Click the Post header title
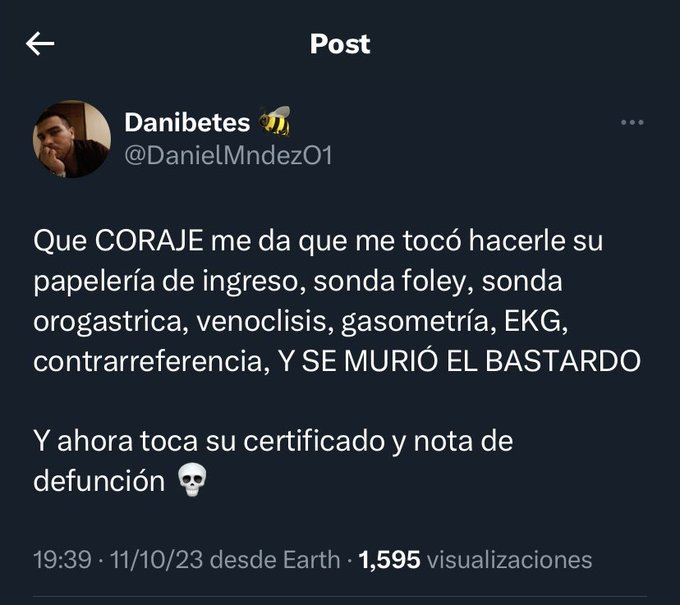The height and width of the screenshot is (605, 680). click(x=340, y=44)
